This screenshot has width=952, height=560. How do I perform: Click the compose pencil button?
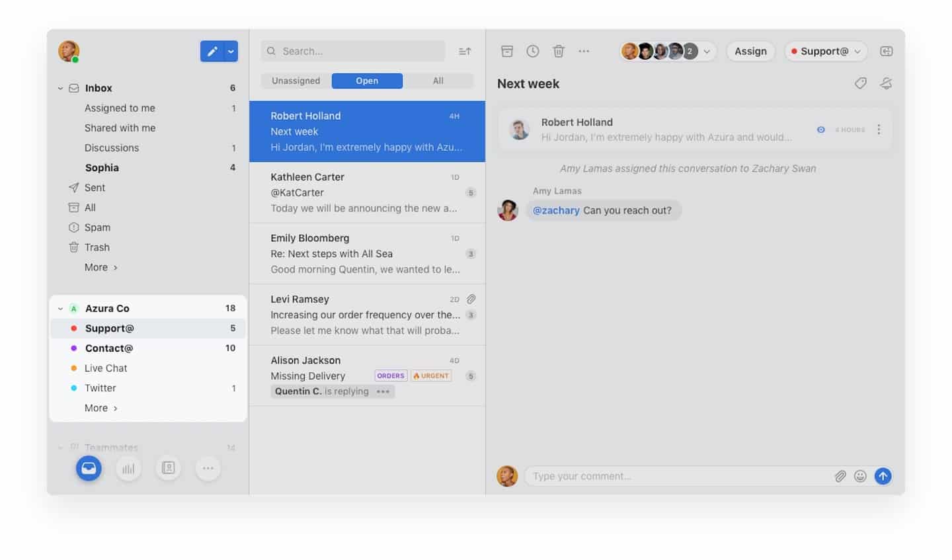click(212, 51)
